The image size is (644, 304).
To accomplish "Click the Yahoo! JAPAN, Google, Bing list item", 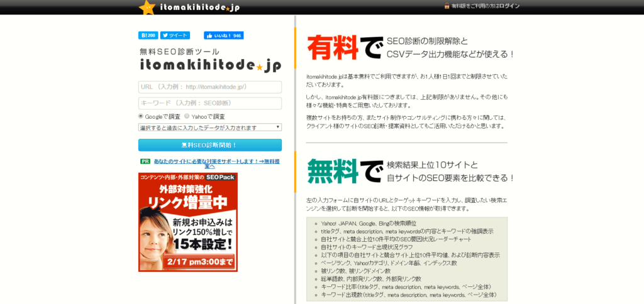I will 369,224.
